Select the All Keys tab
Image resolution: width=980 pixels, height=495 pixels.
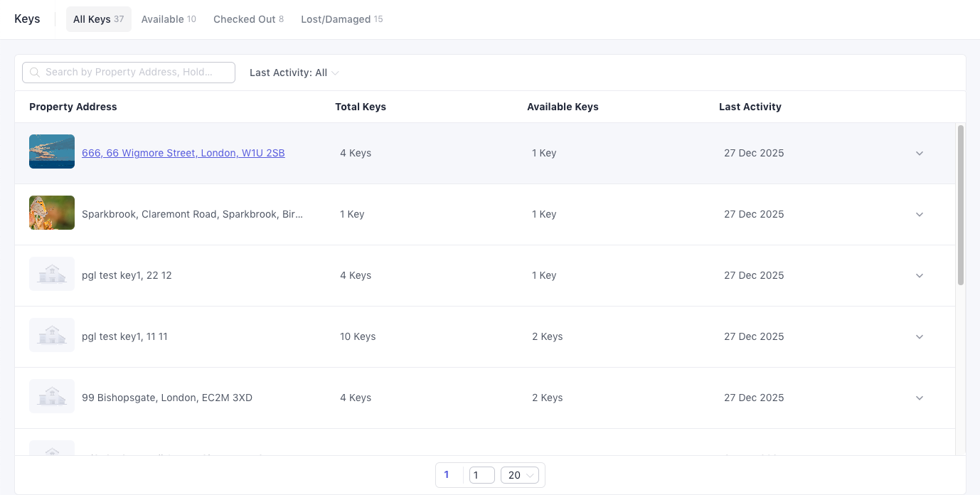[98, 19]
